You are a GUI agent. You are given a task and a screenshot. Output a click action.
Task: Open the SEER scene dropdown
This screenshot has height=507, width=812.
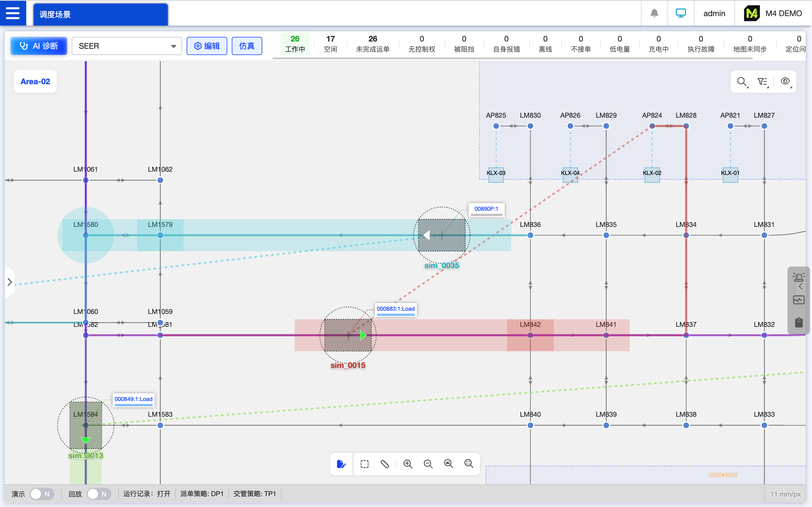[x=127, y=46]
